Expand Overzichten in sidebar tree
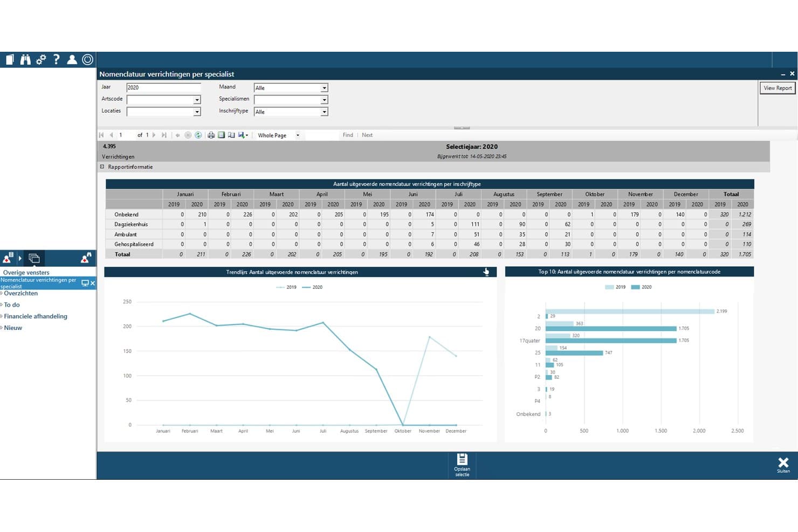 click(x=2, y=294)
